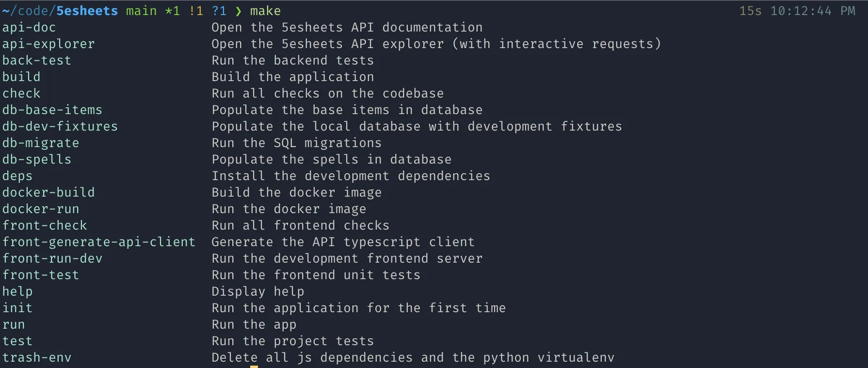Click the api-doc make target
868x368 pixels.
(29, 28)
